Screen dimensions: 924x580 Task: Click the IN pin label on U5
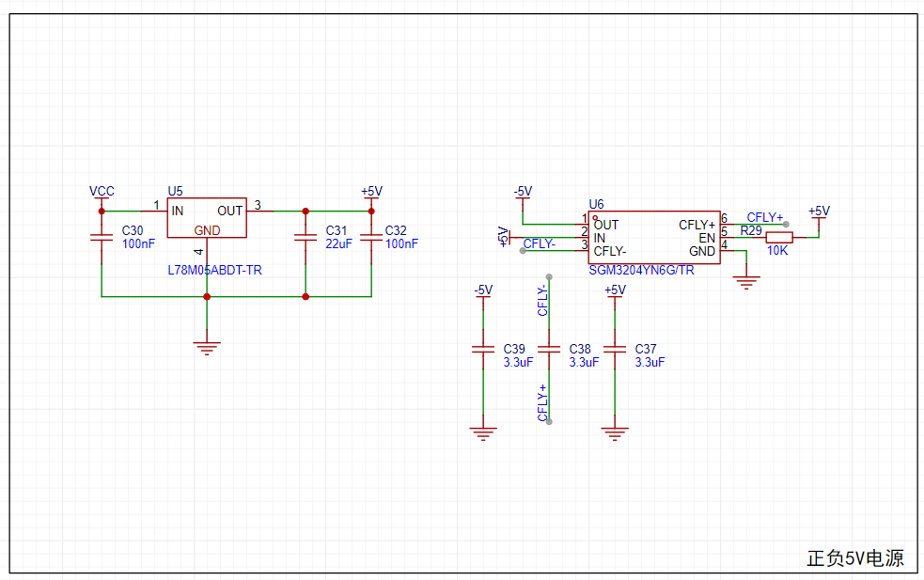click(x=178, y=211)
